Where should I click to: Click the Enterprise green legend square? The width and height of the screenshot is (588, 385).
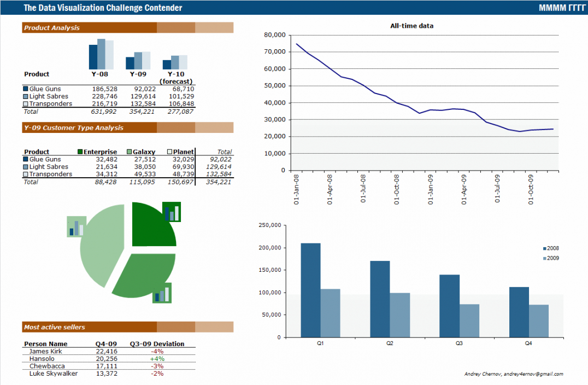pyautogui.click(x=80, y=151)
